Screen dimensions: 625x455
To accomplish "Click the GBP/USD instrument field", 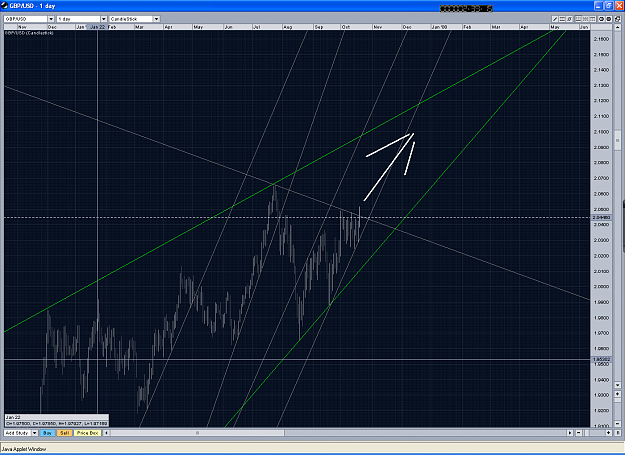I will tap(26, 19).
